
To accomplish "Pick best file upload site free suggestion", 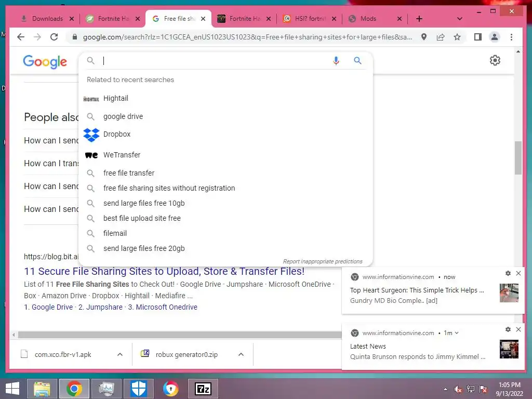I will 225,218.
